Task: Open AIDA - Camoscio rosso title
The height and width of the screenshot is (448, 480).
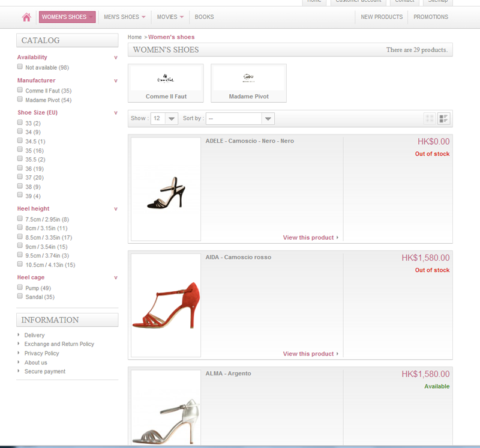Action: coord(238,257)
